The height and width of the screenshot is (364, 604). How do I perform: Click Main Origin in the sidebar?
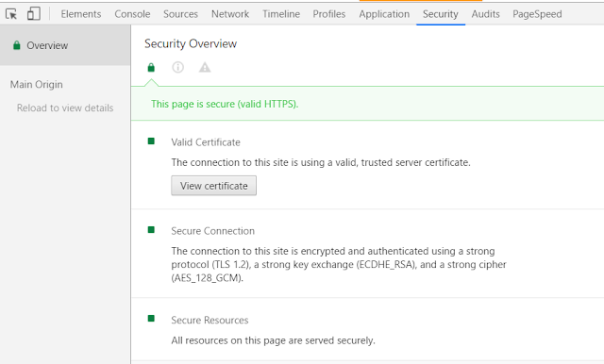(x=36, y=84)
